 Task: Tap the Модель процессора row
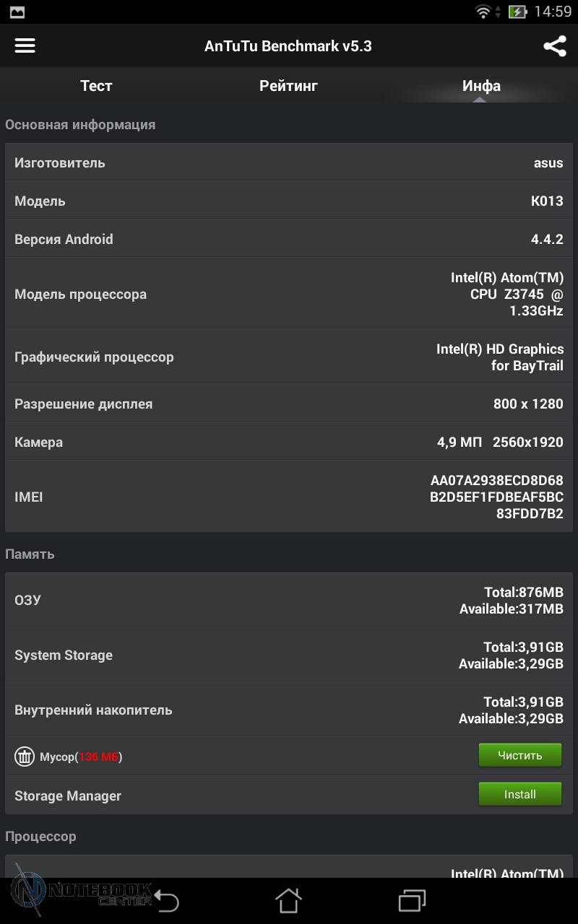tap(289, 294)
